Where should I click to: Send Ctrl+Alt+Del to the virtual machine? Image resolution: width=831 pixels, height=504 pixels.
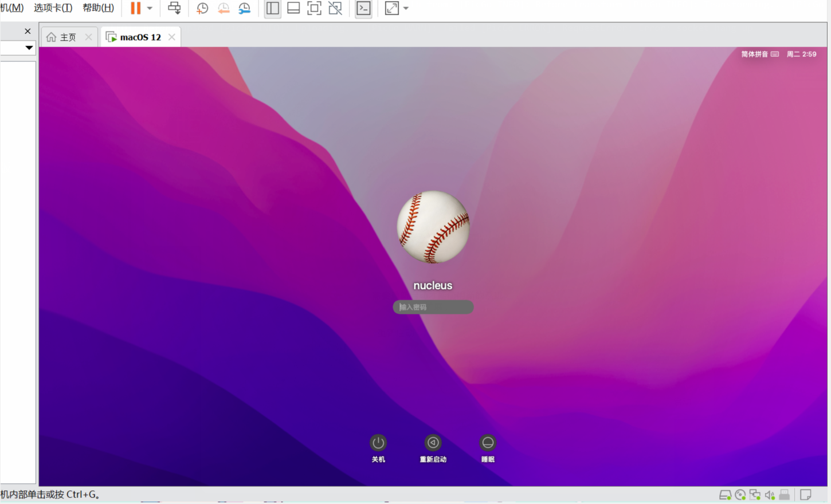pyautogui.click(x=174, y=8)
